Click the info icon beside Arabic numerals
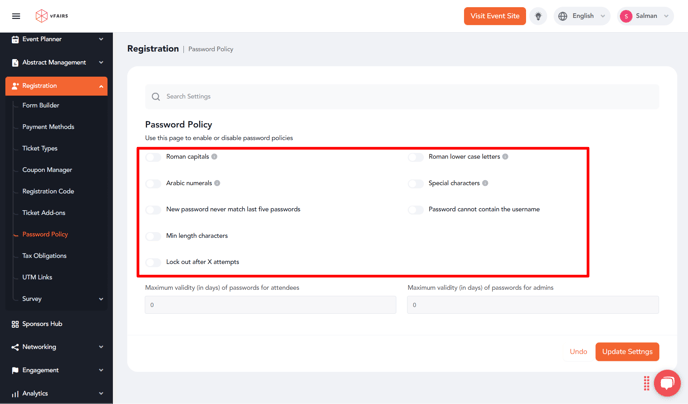688x404 pixels. click(x=217, y=183)
